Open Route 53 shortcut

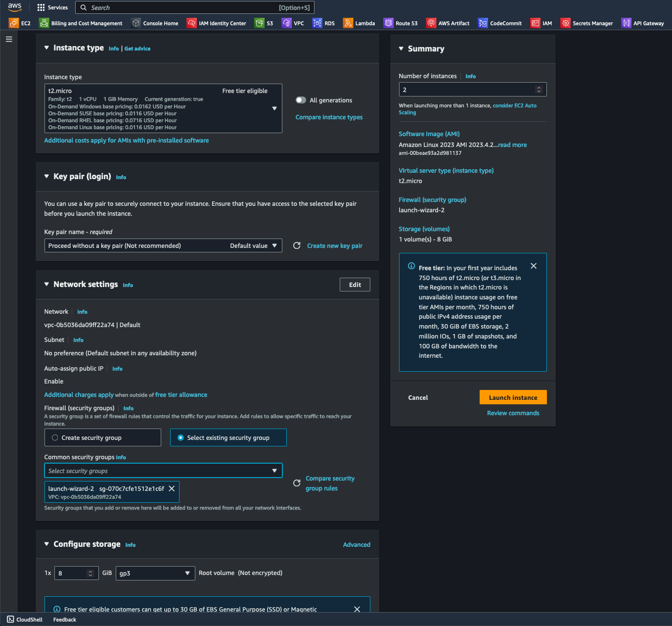pyautogui.click(x=401, y=23)
